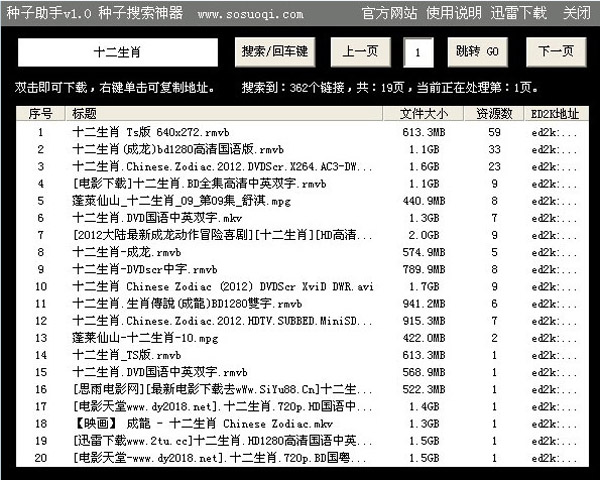The width and height of the screenshot is (600, 480).
Task: Click resource count 23 in row 3
Action: (494, 167)
